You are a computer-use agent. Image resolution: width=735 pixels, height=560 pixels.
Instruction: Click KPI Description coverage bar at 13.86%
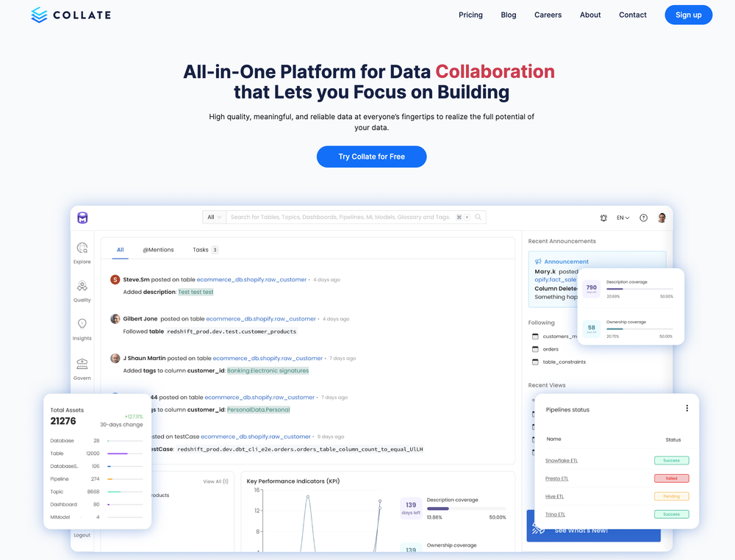pyautogui.click(x=466, y=509)
